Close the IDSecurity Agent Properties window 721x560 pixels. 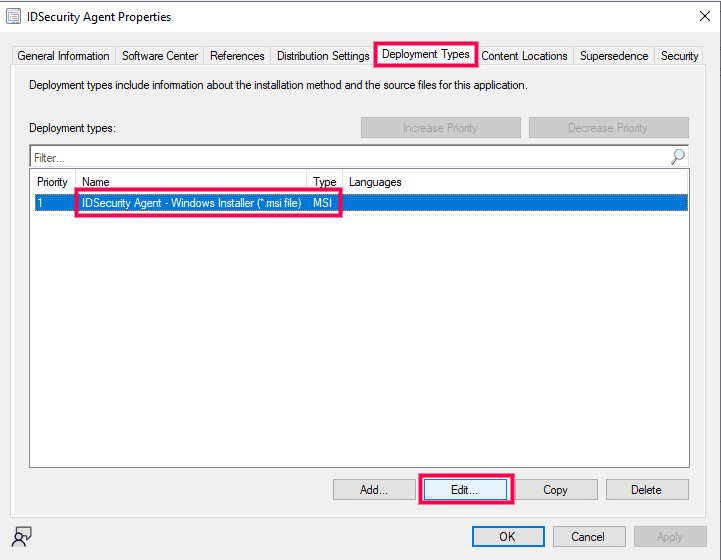pyautogui.click(x=704, y=17)
